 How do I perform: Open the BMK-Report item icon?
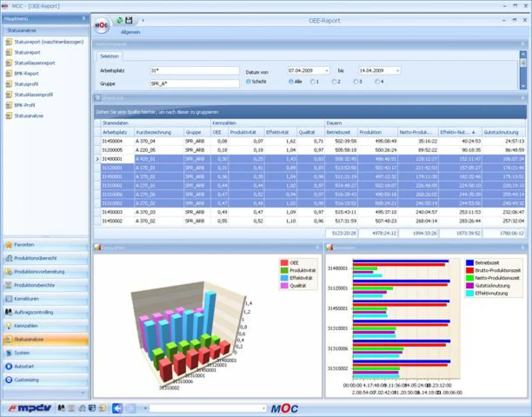point(9,73)
